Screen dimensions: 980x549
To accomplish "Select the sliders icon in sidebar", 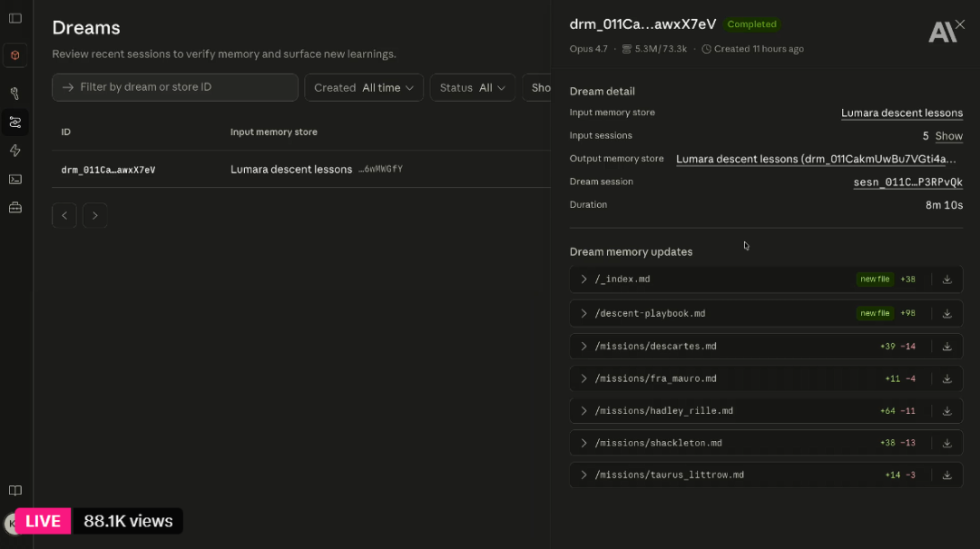I will pos(15,122).
